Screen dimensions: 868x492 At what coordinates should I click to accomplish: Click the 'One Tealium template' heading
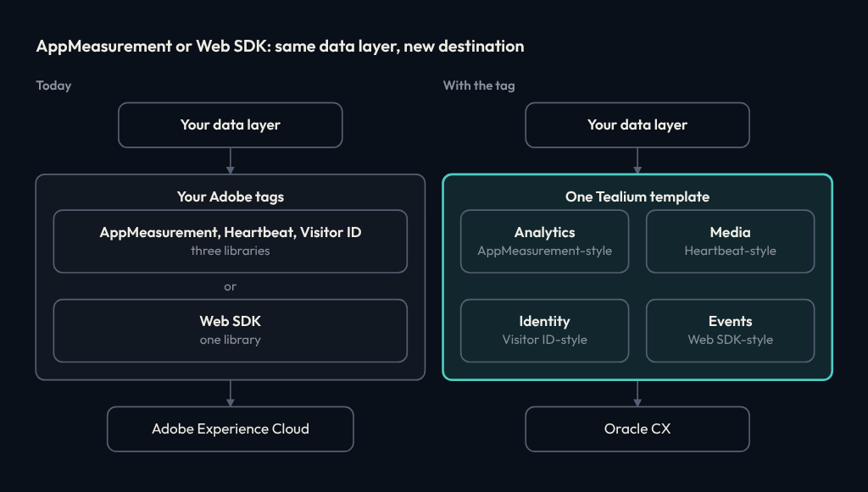[637, 196]
